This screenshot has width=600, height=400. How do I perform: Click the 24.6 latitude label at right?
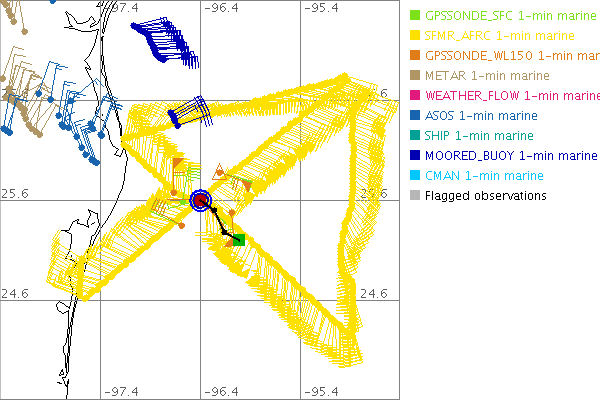tap(373, 293)
